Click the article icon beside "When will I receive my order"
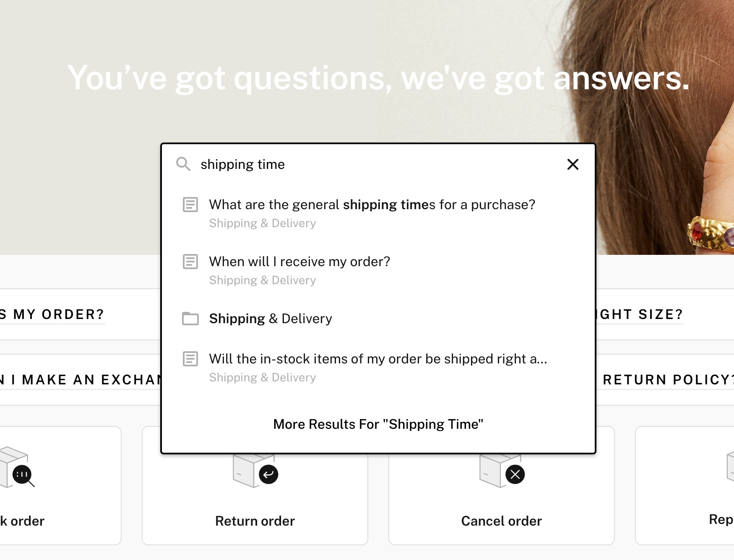 click(190, 262)
